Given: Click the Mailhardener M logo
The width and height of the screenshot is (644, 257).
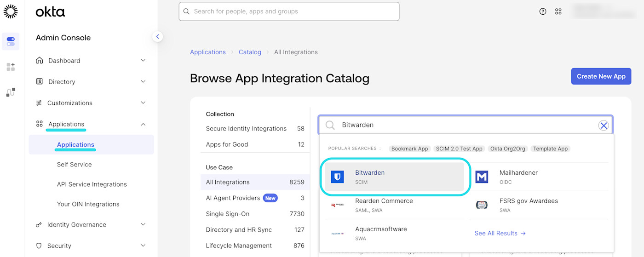Looking at the screenshot, I should point(482,177).
